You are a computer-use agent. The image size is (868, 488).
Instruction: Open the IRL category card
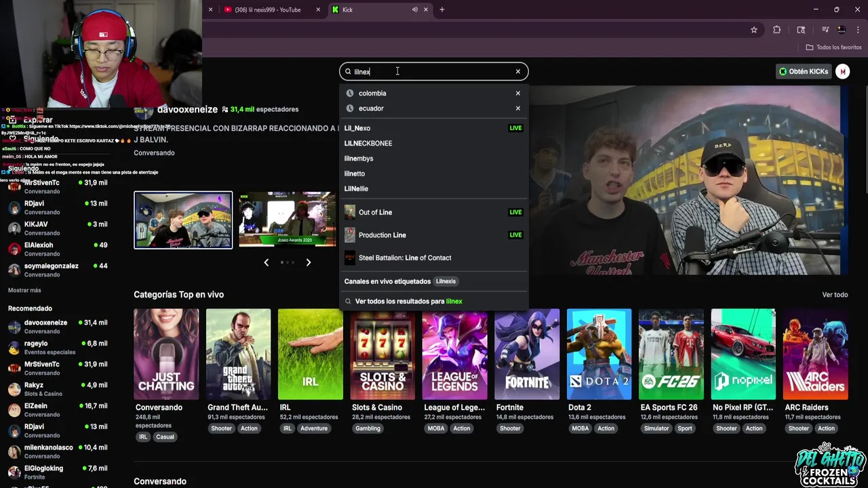tap(311, 354)
